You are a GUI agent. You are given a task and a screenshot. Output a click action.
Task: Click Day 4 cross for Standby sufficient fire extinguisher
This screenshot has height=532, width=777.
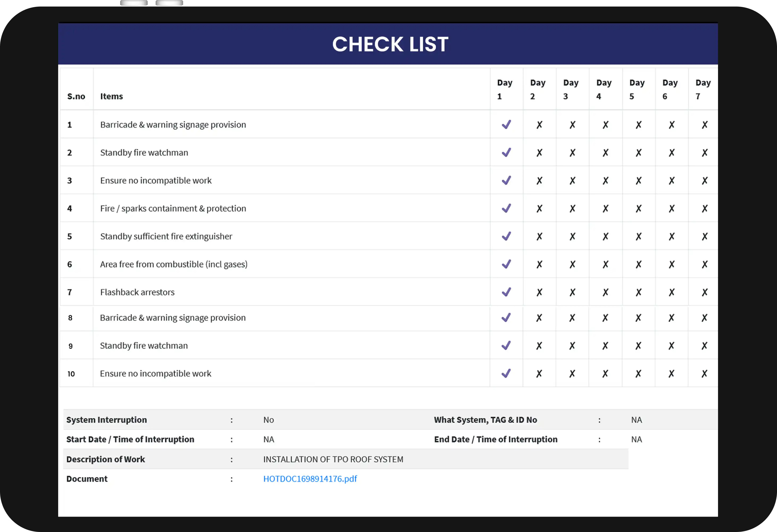click(x=605, y=236)
